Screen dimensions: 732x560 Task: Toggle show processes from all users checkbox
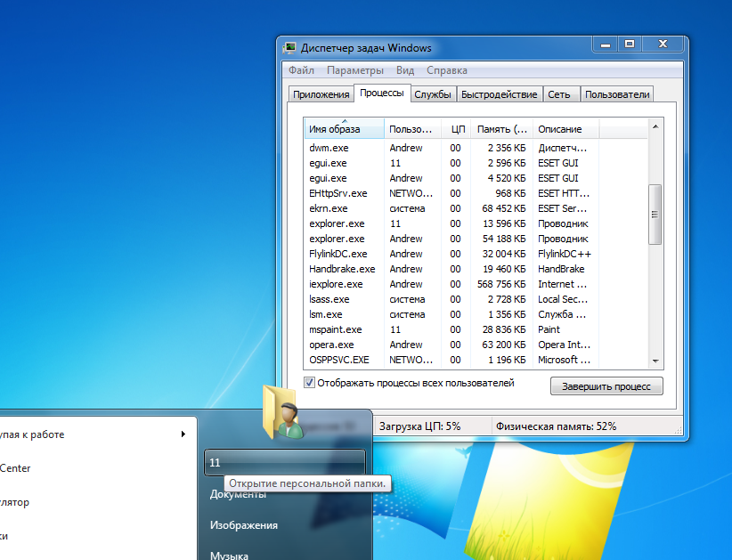pos(309,383)
